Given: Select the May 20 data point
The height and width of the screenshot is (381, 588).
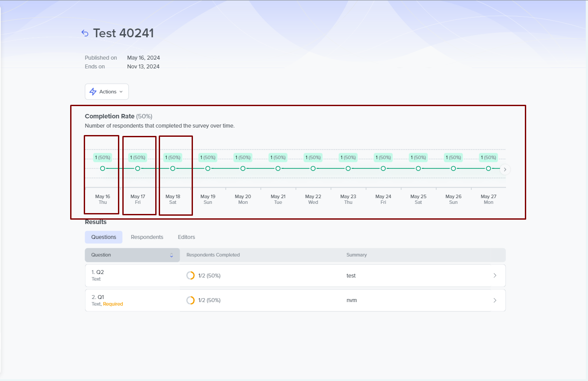Looking at the screenshot, I should click(243, 168).
